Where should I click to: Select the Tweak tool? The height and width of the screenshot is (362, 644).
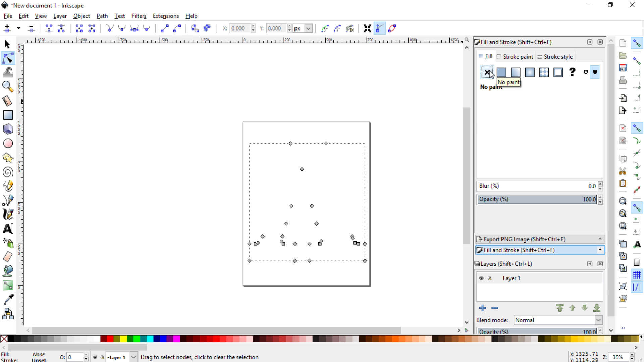click(x=8, y=72)
